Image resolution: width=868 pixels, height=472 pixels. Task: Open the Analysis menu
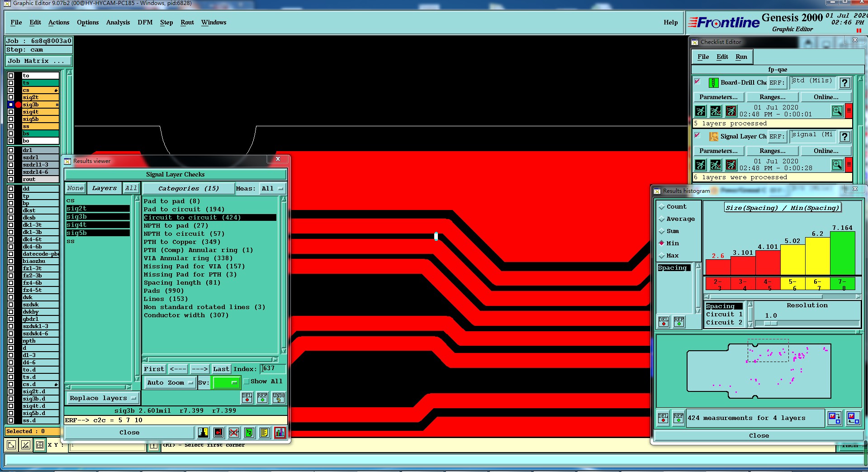(118, 23)
